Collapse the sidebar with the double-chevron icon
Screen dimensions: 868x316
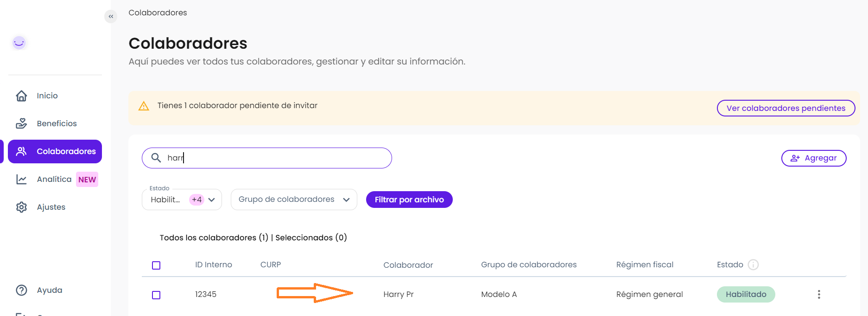(111, 17)
